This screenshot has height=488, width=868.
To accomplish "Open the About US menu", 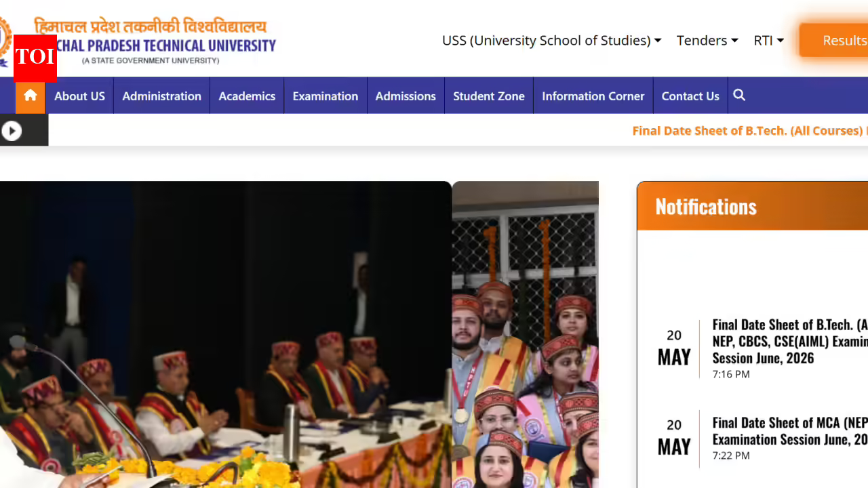I will click(79, 96).
